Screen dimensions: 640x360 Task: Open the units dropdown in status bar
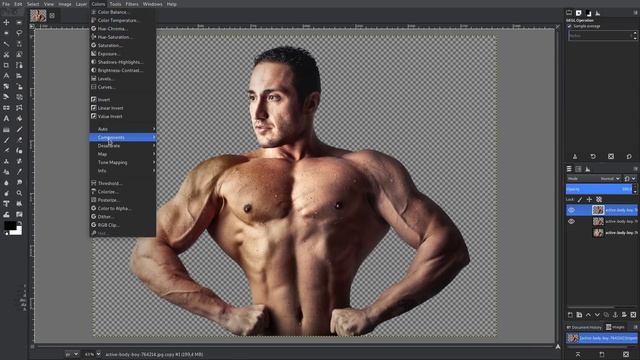[x=72, y=354]
